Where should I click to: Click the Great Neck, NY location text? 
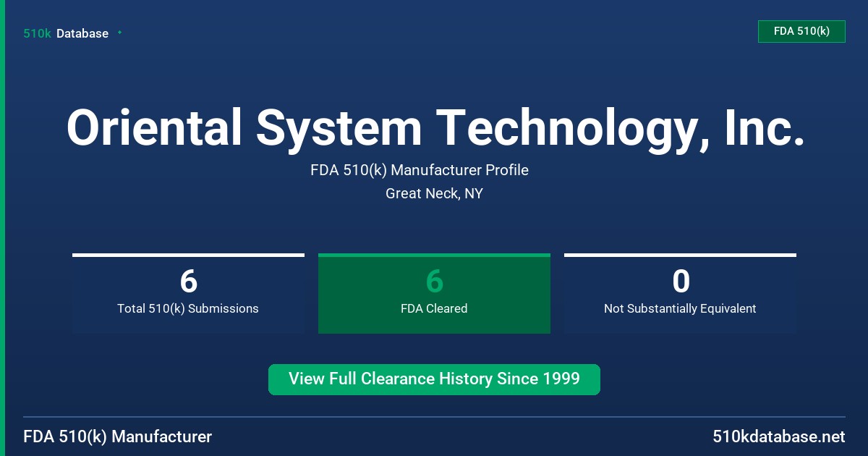434,193
